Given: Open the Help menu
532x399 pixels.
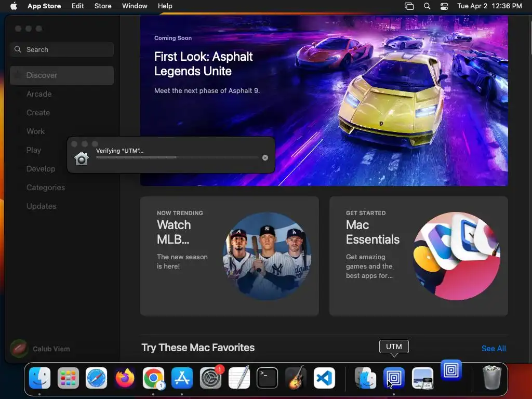Looking at the screenshot, I should click(165, 6).
